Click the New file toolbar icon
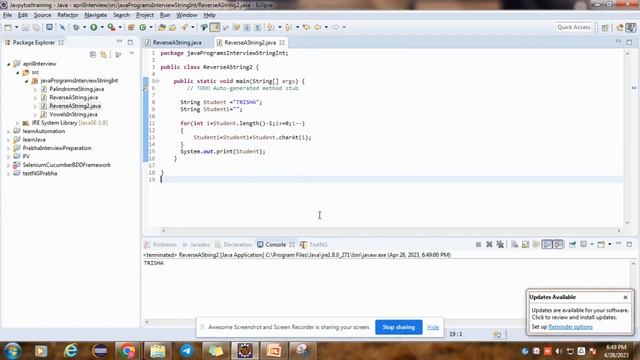640x360 pixels. [x=8, y=27]
